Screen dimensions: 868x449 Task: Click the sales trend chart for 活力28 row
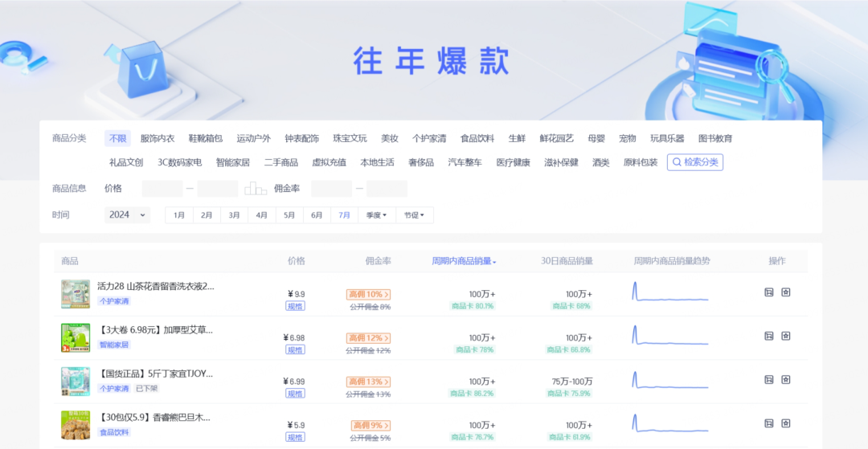click(669, 292)
